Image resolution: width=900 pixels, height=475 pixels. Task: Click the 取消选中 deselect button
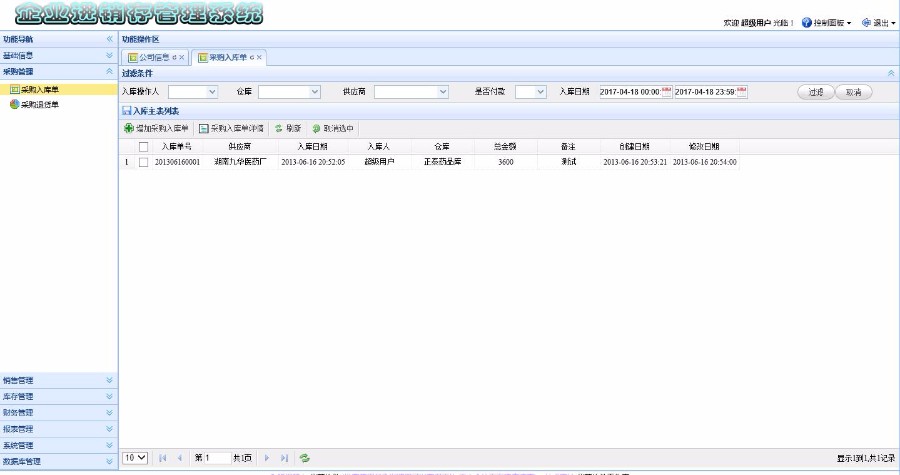[333, 129]
